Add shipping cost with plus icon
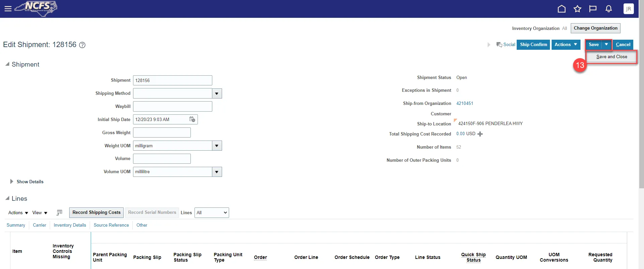 click(480, 134)
